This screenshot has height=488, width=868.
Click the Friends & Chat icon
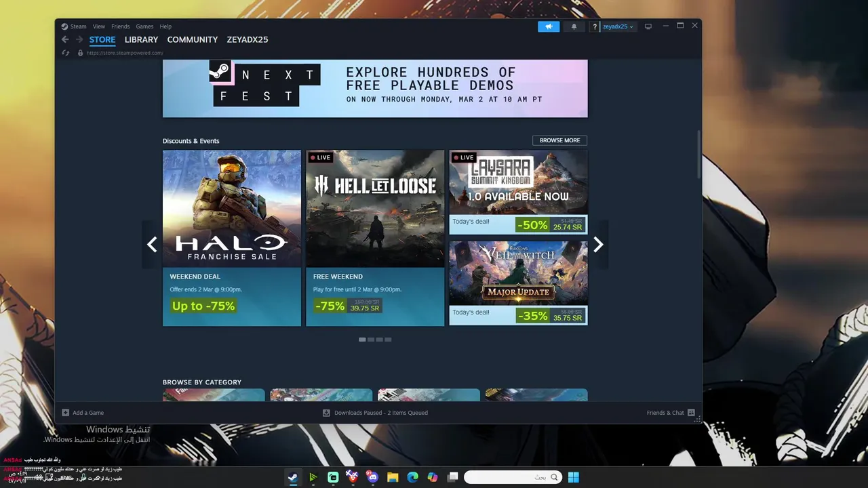tap(691, 413)
